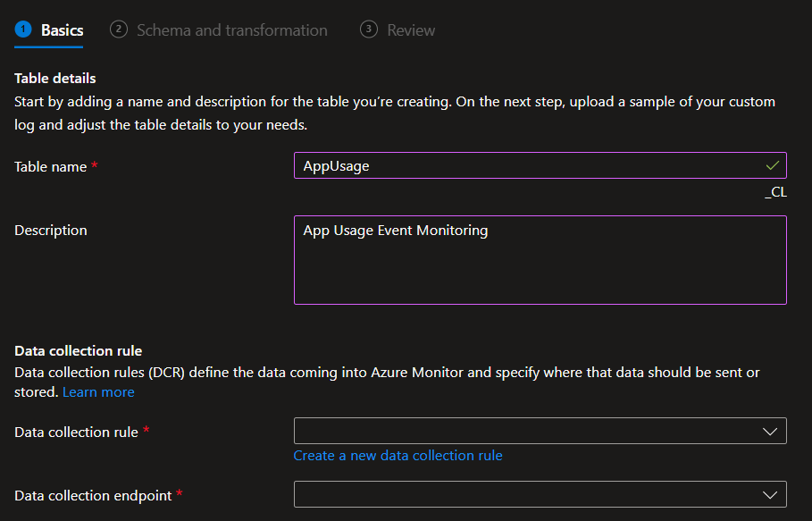Click the step 1 circle icon
This screenshot has height=521, width=812.
pyautogui.click(x=23, y=29)
